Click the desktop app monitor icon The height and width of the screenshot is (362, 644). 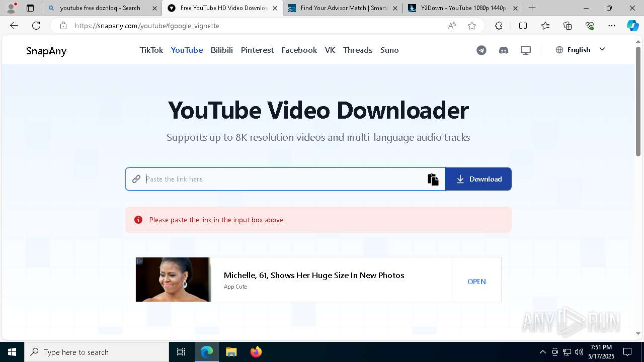(526, 50)
